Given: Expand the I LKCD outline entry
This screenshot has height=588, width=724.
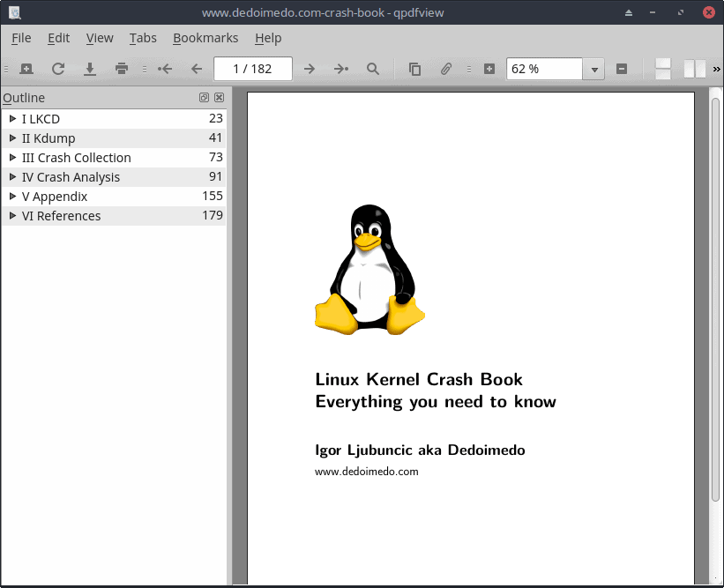Looking at the screenshot, I should [13, 119].
